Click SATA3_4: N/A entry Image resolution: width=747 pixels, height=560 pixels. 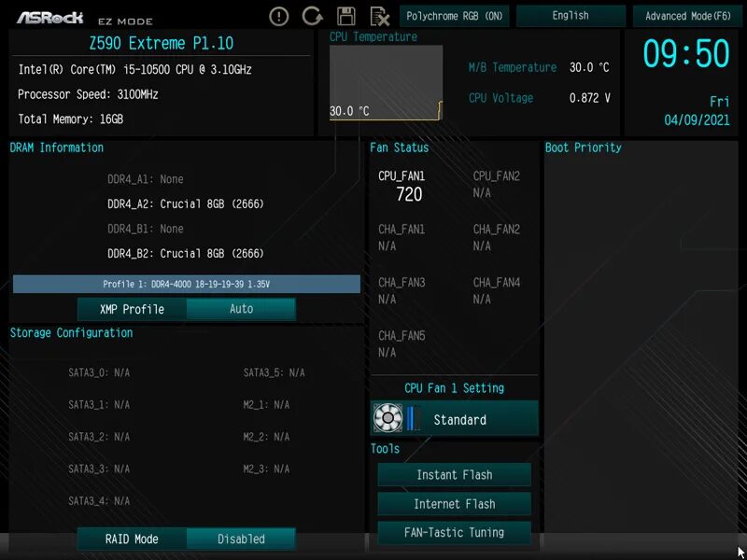tap(99, 501)
